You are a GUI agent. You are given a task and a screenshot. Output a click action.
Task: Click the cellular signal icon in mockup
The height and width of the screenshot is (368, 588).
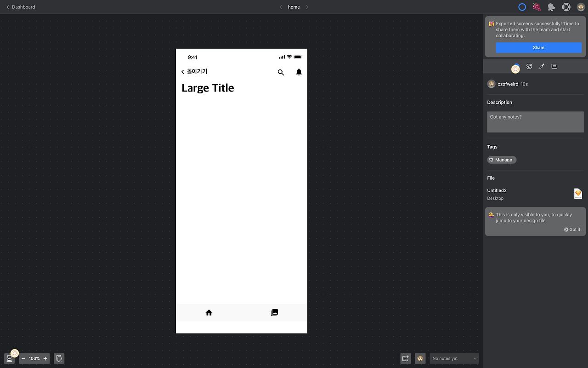(x=282, y=57)
